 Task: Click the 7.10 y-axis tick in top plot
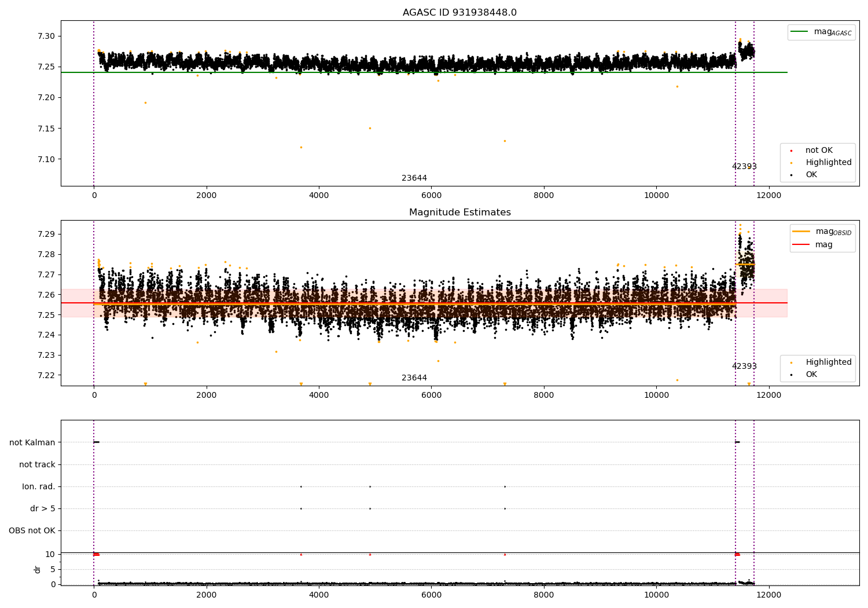46,159
